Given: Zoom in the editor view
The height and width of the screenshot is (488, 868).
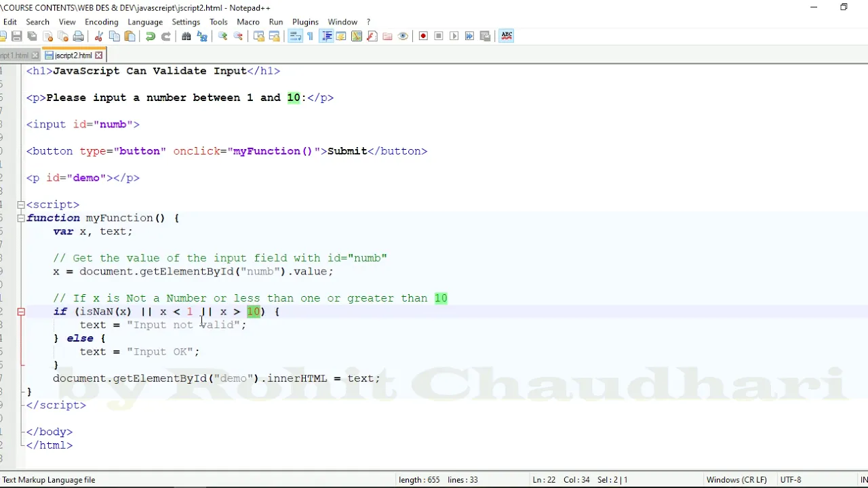Looking at the screenshot, I should click(222, 36).
